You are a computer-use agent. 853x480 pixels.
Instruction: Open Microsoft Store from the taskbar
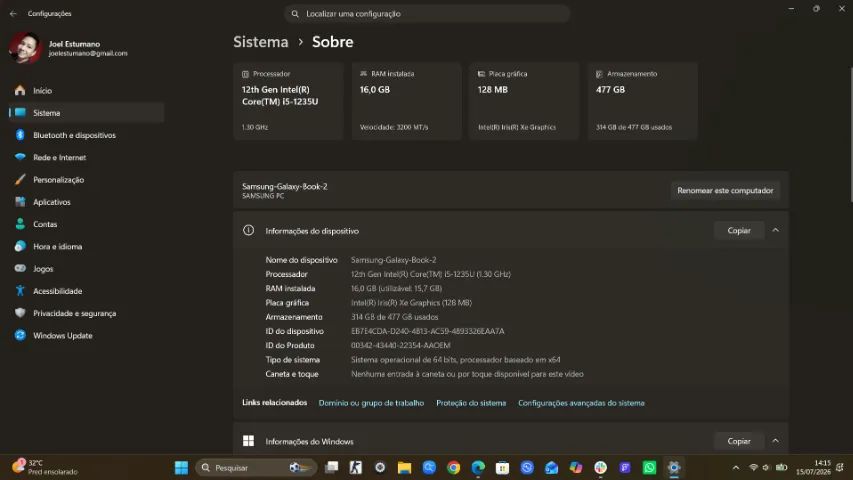503,467
